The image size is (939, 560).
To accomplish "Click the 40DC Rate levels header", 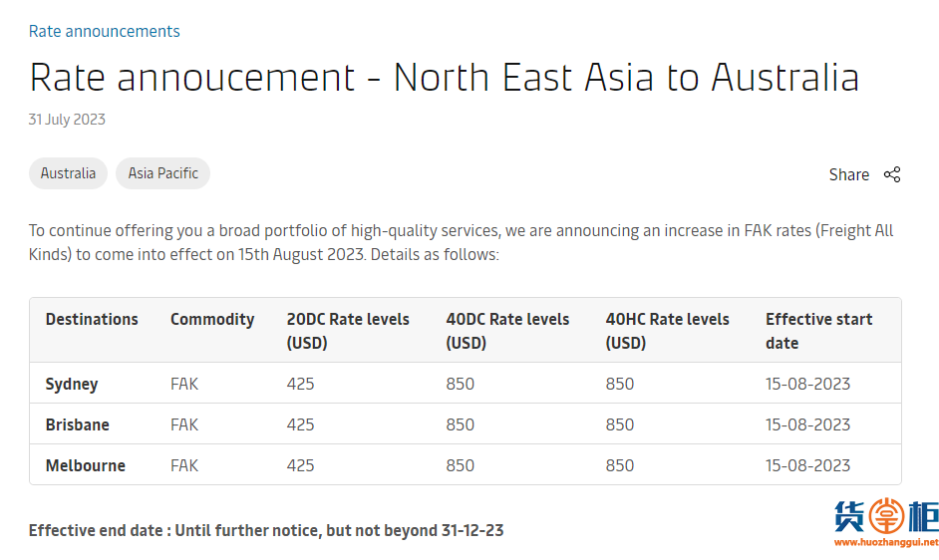I will (x=507, y=331).
